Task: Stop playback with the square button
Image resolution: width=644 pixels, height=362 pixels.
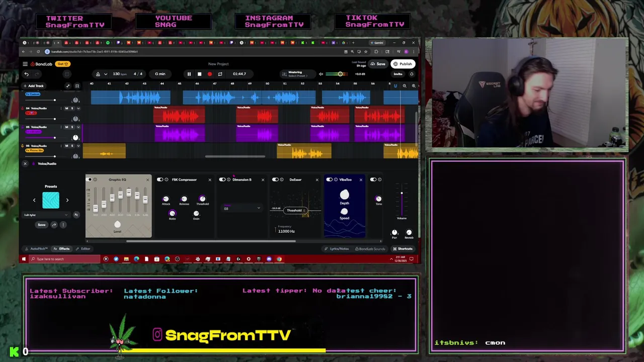Action: tap(199, 74)
